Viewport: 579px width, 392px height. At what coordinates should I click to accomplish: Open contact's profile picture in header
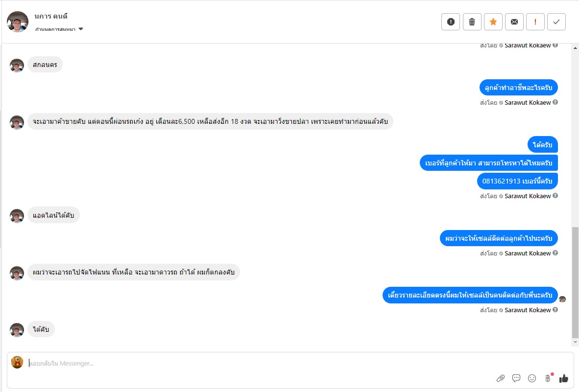pyautogui.click(x=18, y=22)
